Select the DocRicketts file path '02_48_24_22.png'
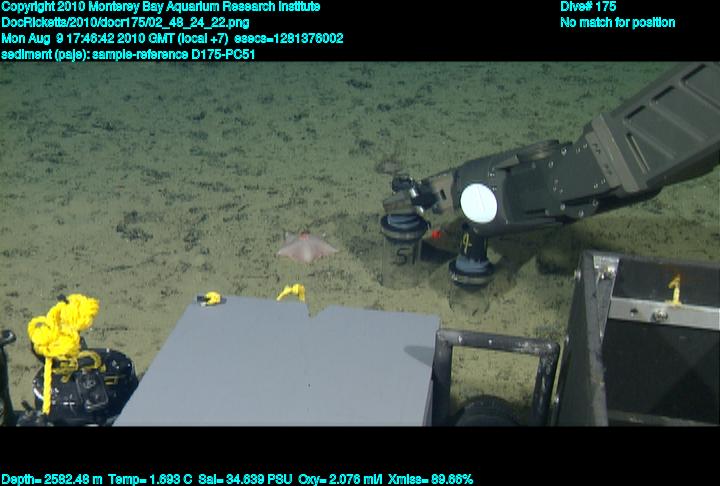This screenshot has width=720, height=486. [x=125, y=23]
